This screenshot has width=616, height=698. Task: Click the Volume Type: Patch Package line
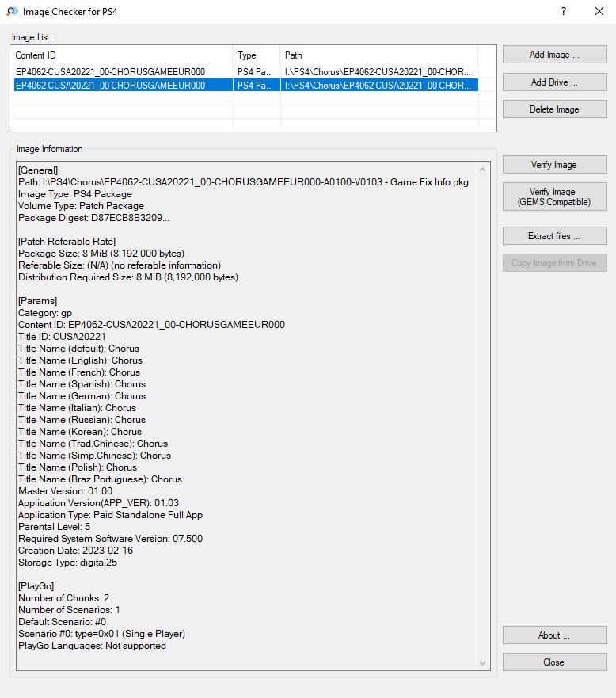[x=81, y=206]
